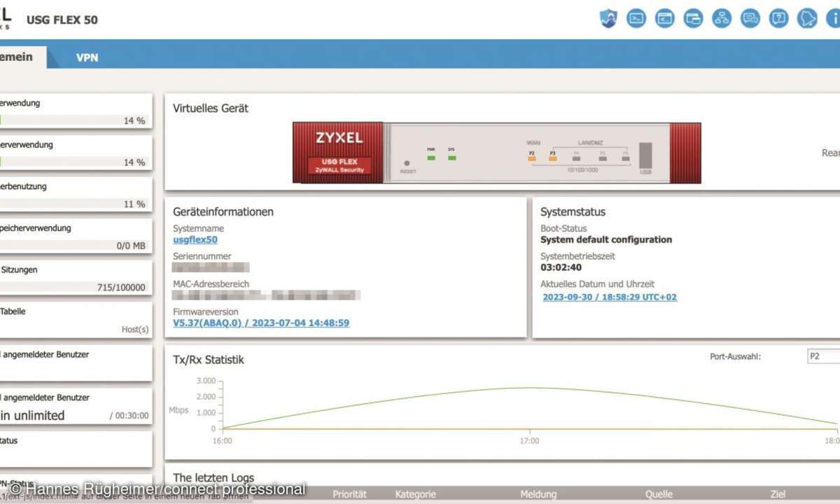Click the 17:00 time label on chart
Viewport: 840px width, 504px height.
[529, 441]
